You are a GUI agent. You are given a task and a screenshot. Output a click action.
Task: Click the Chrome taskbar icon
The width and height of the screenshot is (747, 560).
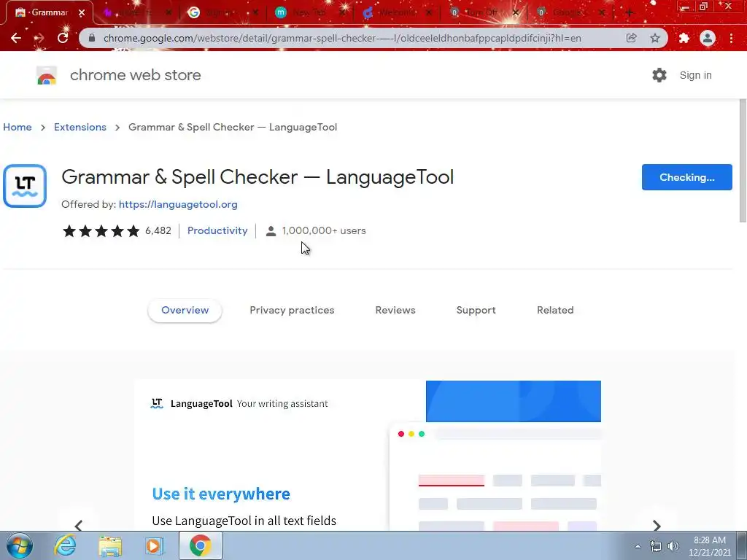[200, 545]
